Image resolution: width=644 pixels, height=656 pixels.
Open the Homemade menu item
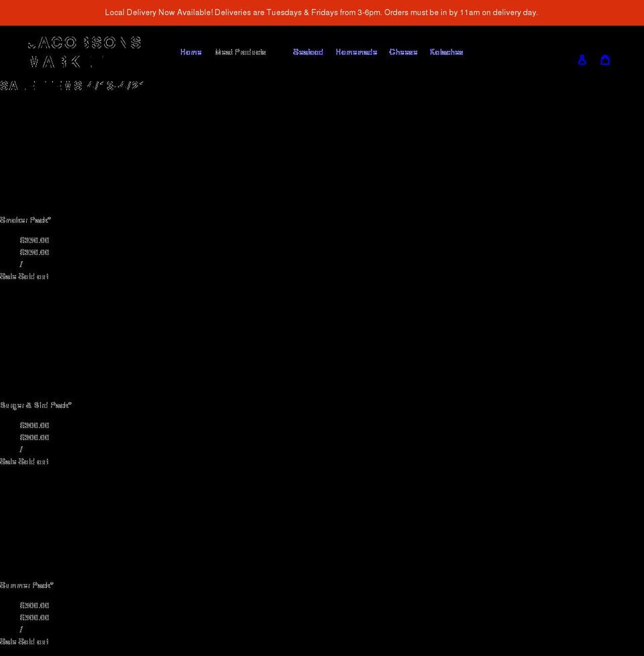[356, 52]
